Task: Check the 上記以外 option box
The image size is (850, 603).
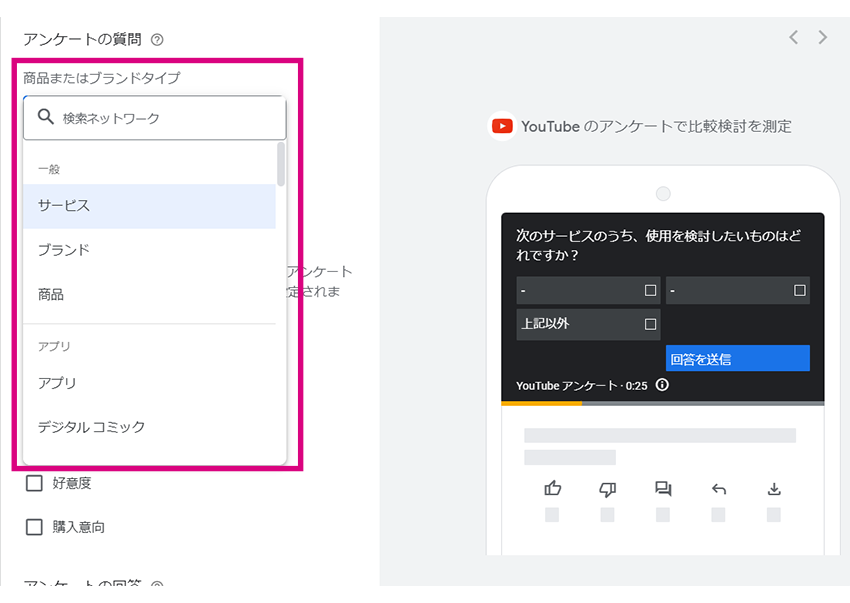Action: point(651,324)
